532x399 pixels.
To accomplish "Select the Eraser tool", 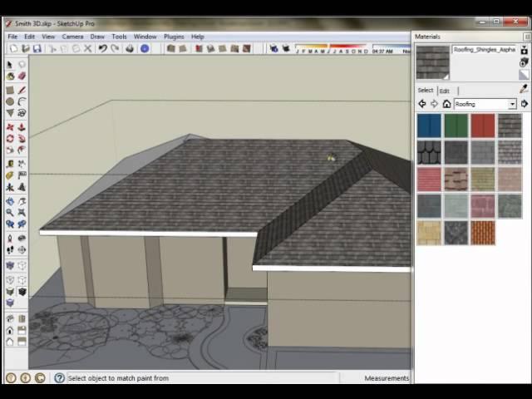I will point(22,76).
